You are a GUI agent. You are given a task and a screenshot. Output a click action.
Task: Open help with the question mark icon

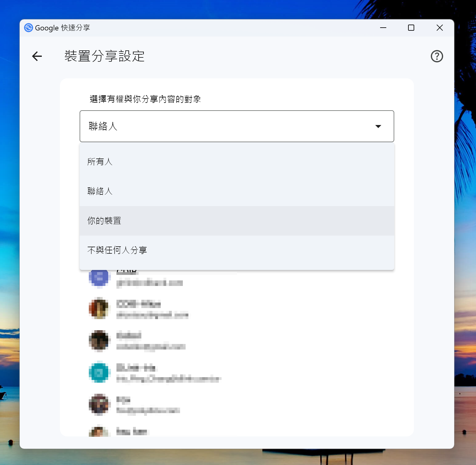pyautogui.click(x=437, y=56)
